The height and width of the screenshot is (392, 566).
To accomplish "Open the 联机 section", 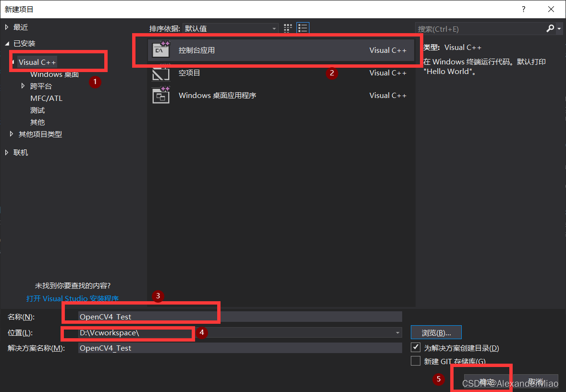I will click(20, 152).
